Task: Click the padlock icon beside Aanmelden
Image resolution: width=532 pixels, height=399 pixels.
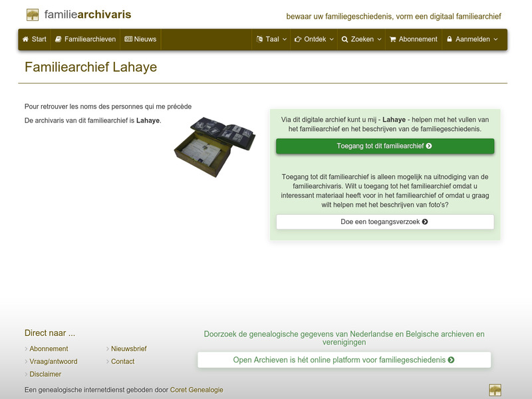Action: point(449,39)
